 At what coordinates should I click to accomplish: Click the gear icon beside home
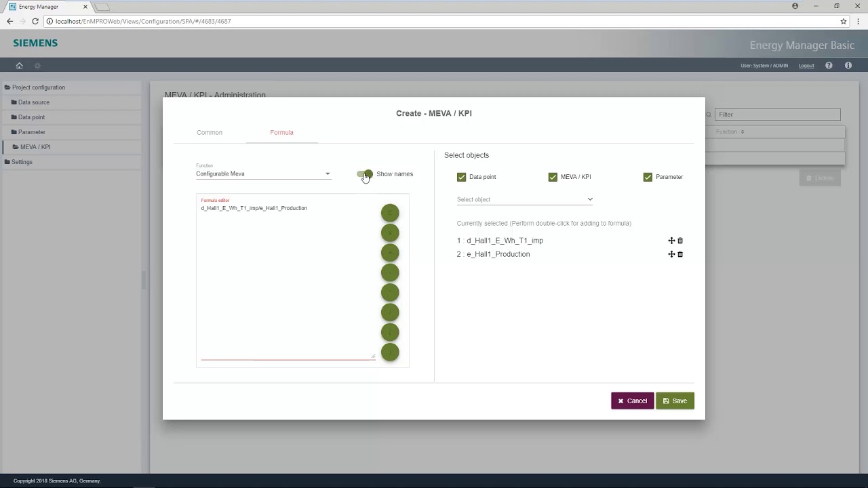click(37, 66)
